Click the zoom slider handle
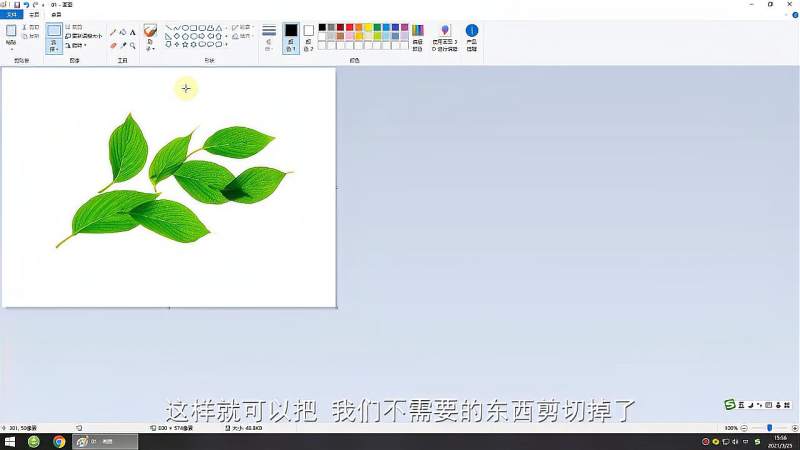Screen dimensions: 800x450 (769, 428)
